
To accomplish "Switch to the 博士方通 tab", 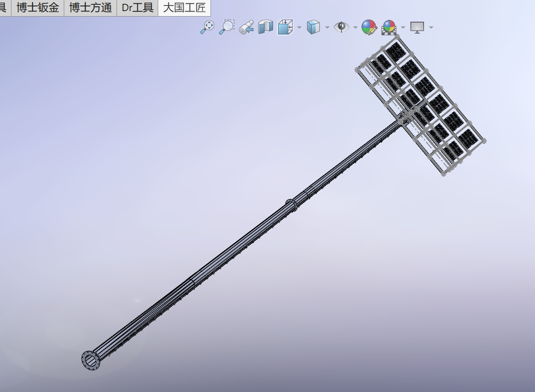I will [x=90, y=8].
